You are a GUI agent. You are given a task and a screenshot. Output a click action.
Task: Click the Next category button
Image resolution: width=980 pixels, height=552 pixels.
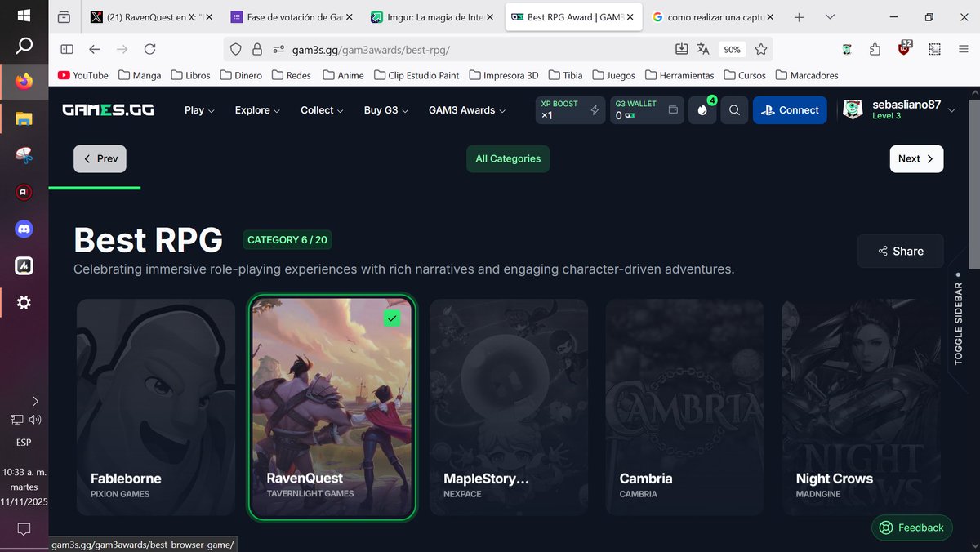pyautogui.click(x=916, y=158)
